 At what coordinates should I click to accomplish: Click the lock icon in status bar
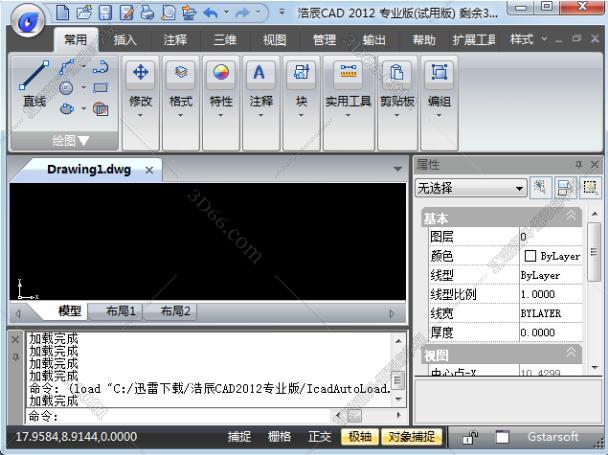[470, 437]
